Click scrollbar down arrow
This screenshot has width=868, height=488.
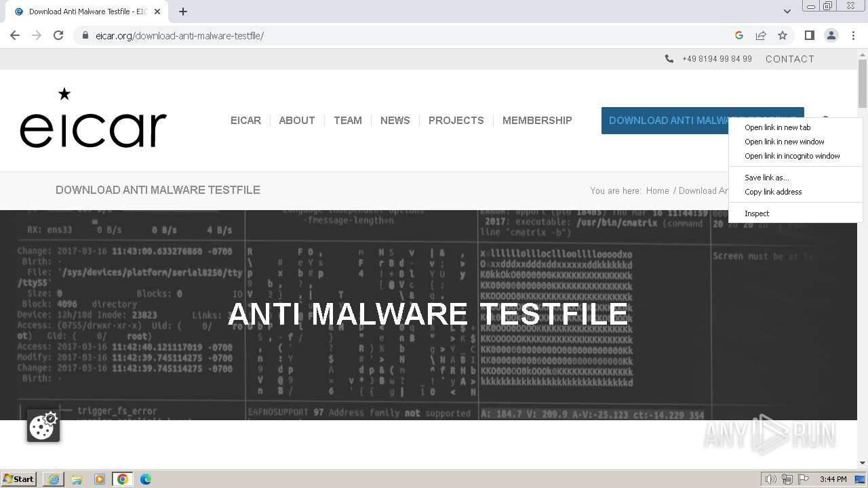coord(863,463)
